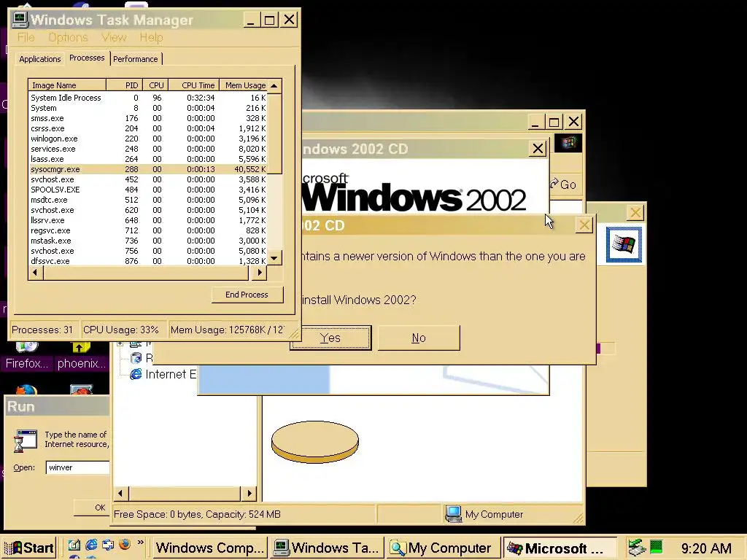Click OK in the Run dialog
The height and width of the screenshot is (560, 747).
[x=92, y=507]
